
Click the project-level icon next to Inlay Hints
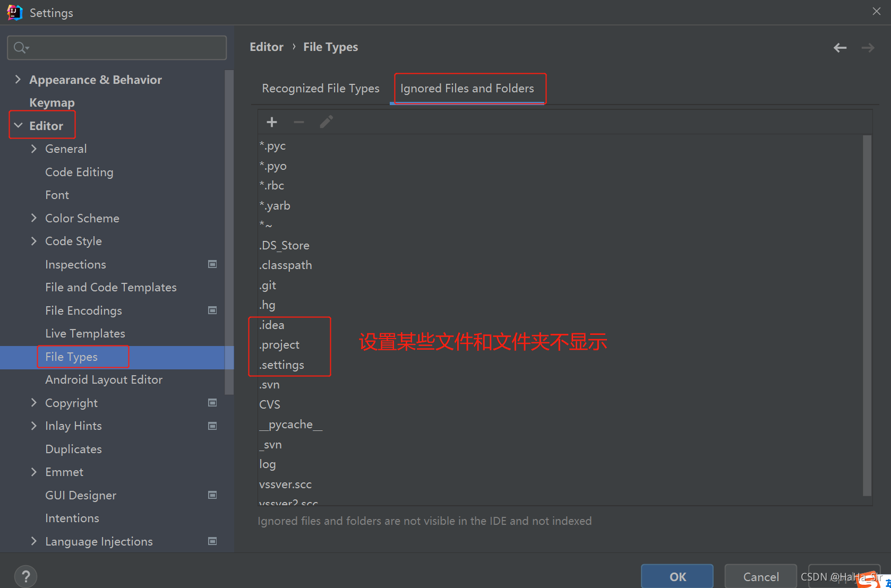tap(212, 426)
